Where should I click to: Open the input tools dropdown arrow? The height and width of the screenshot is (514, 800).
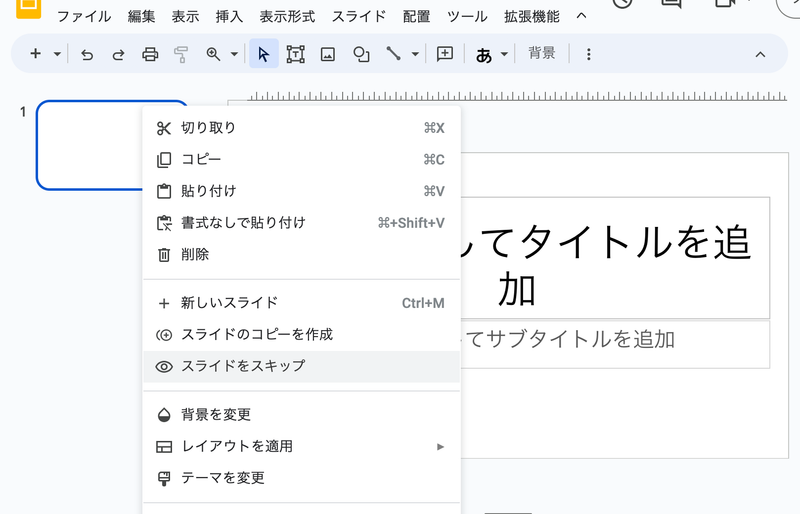tap(504, 54)
